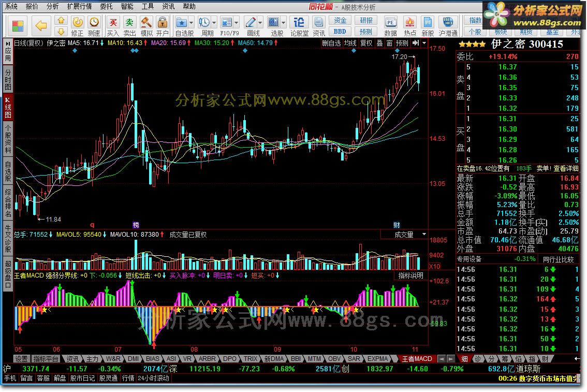The image size is (587, 392).
Task: Open the 自选股 watchlist folder icon
Action: click(182, 22)
